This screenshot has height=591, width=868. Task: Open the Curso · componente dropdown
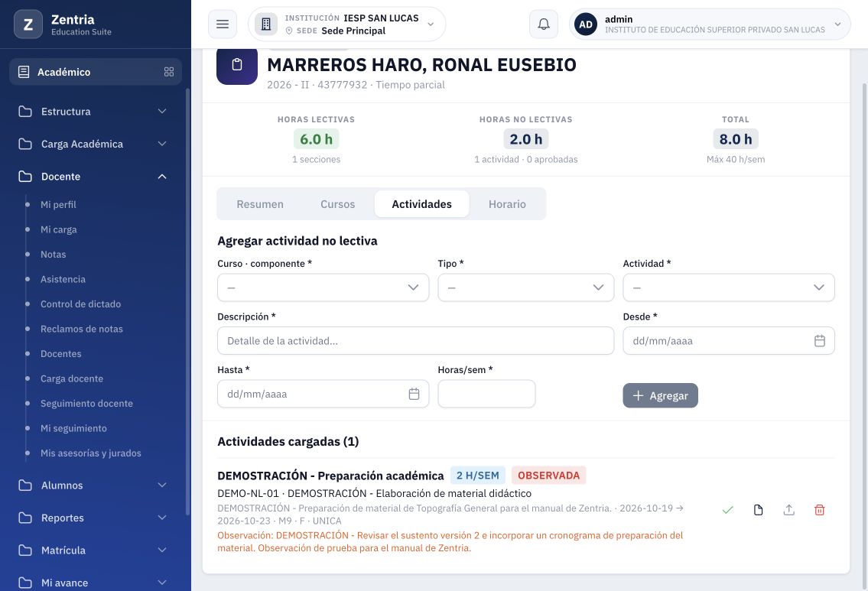point(323,287)
